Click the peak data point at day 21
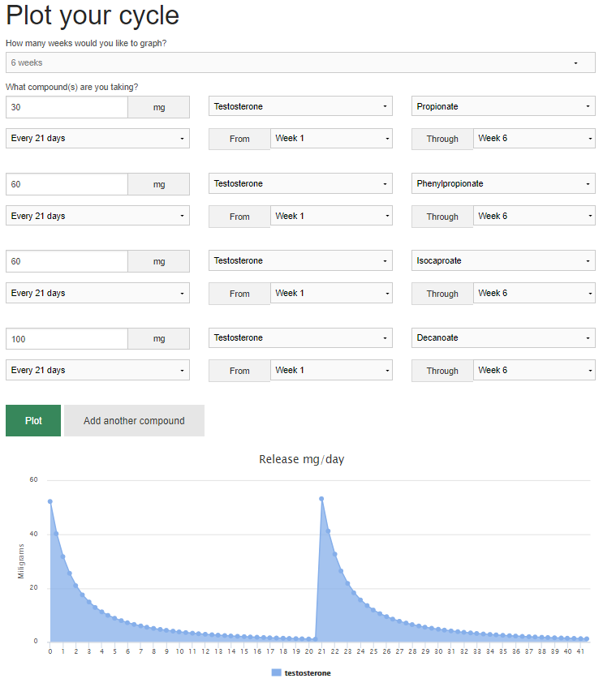This screenshot has height=683, width=616. [x=321, y=499]
